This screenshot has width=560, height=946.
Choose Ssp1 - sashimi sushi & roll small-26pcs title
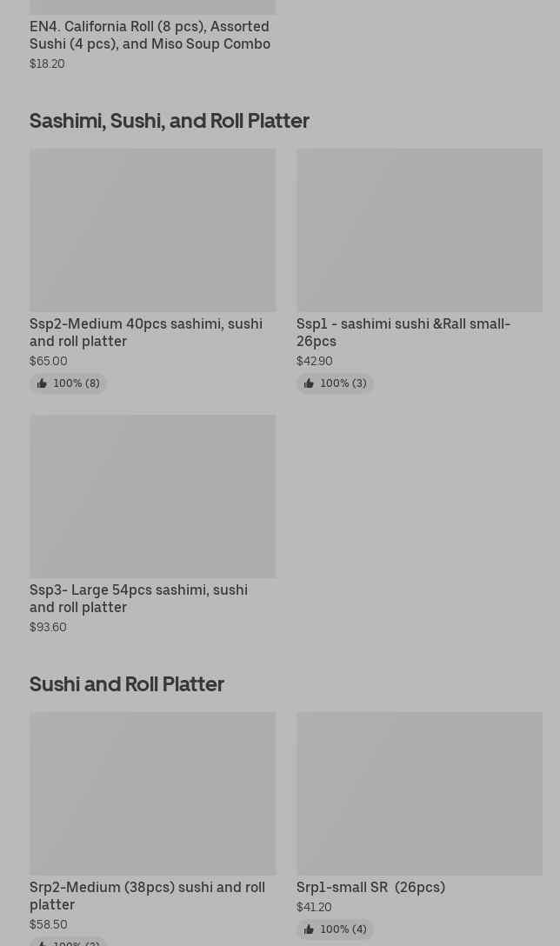coord(403,332)
